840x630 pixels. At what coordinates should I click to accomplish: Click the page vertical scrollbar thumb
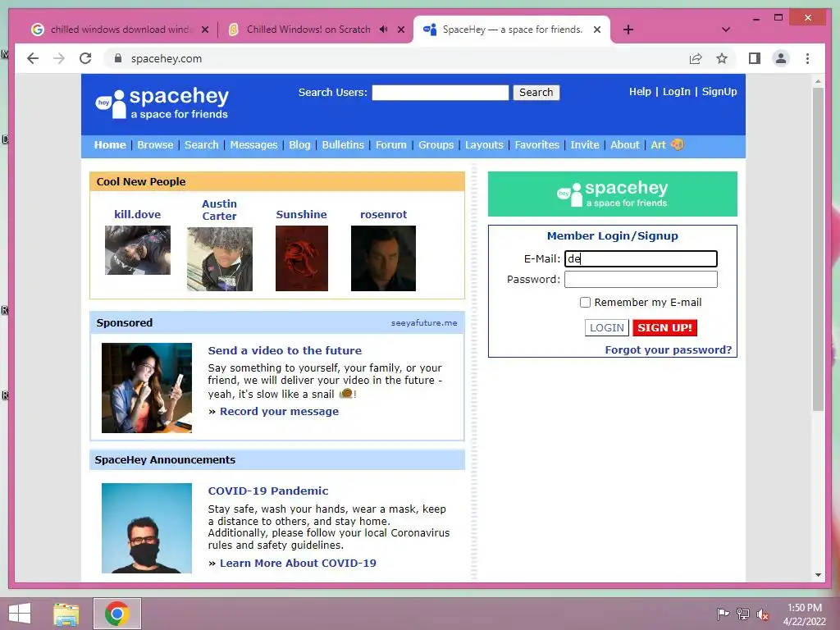pos(818,249)
